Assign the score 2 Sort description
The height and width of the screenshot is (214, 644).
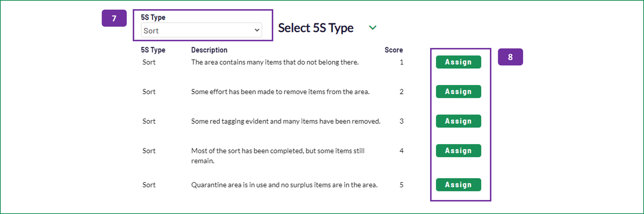[x=458, y=92]
